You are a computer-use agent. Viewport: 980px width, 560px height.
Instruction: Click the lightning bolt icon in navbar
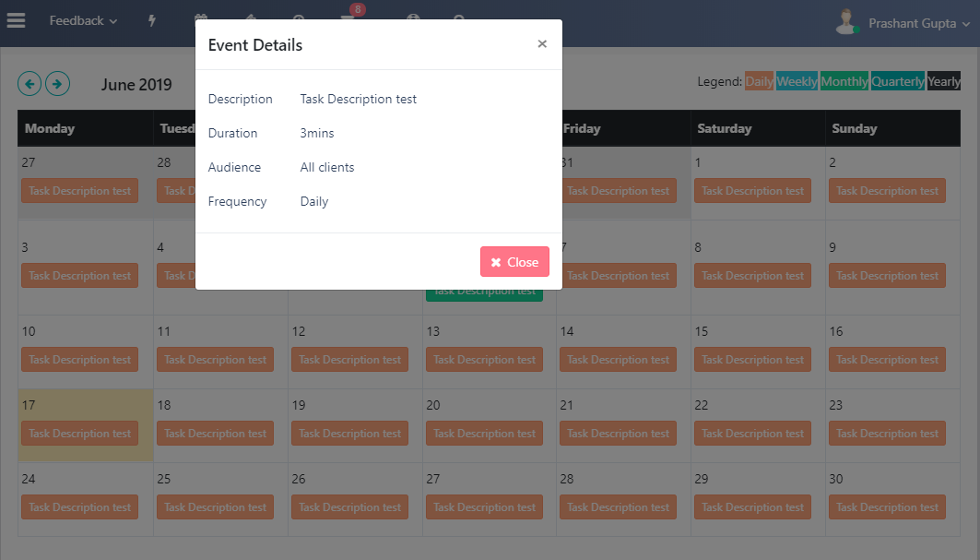(x=152, y=20)
